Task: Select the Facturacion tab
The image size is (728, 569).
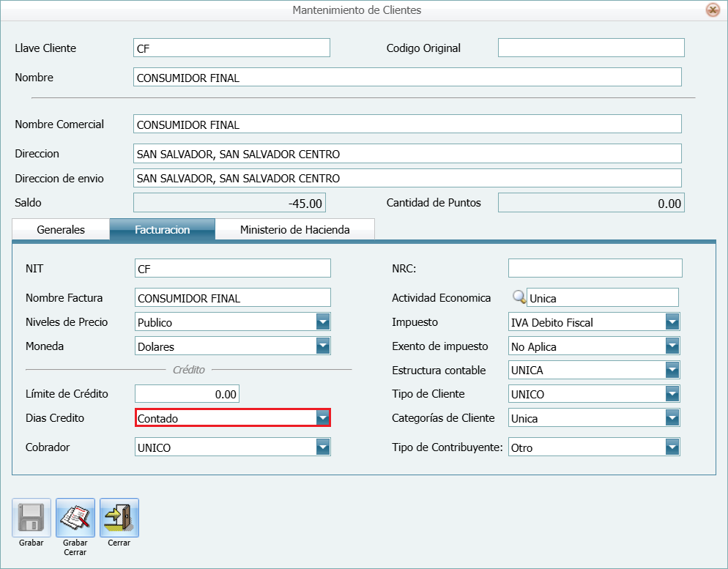Action: pos(163,228)
